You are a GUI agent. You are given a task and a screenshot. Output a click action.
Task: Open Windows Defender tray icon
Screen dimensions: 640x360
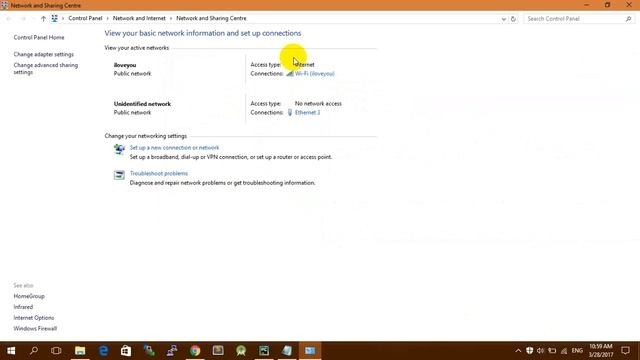click(x=529, y=351)
